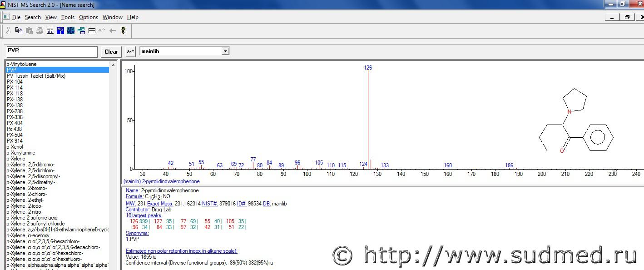Click the Cut scissors icon

point(8,30)
